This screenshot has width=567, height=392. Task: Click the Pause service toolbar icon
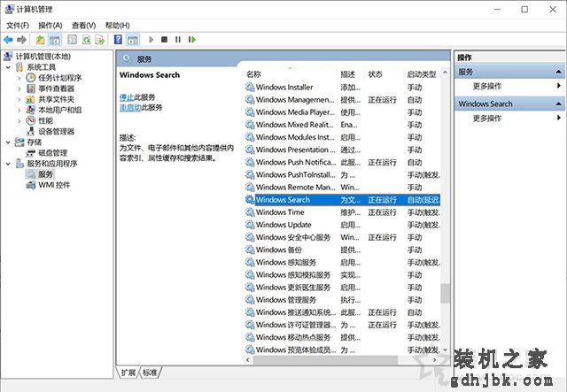tap(177, 40)
